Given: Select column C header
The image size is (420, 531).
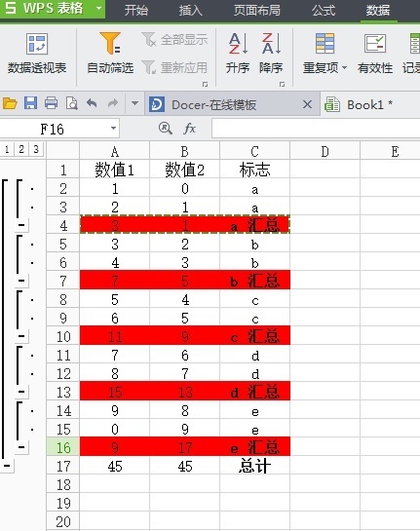Looking at the screenshot, I should click(254, 151).
